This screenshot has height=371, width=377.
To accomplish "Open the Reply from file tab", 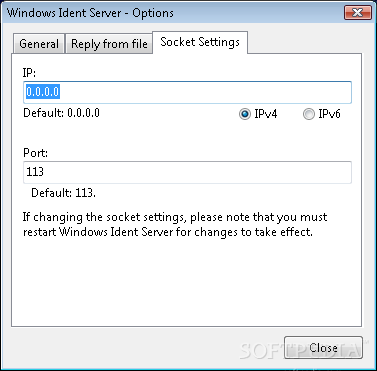I will click(x=109, y=44).
